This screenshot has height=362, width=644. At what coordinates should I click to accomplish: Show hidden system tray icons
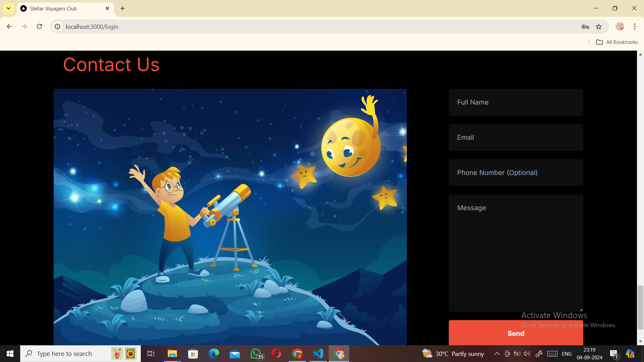[x=497, y=354]
